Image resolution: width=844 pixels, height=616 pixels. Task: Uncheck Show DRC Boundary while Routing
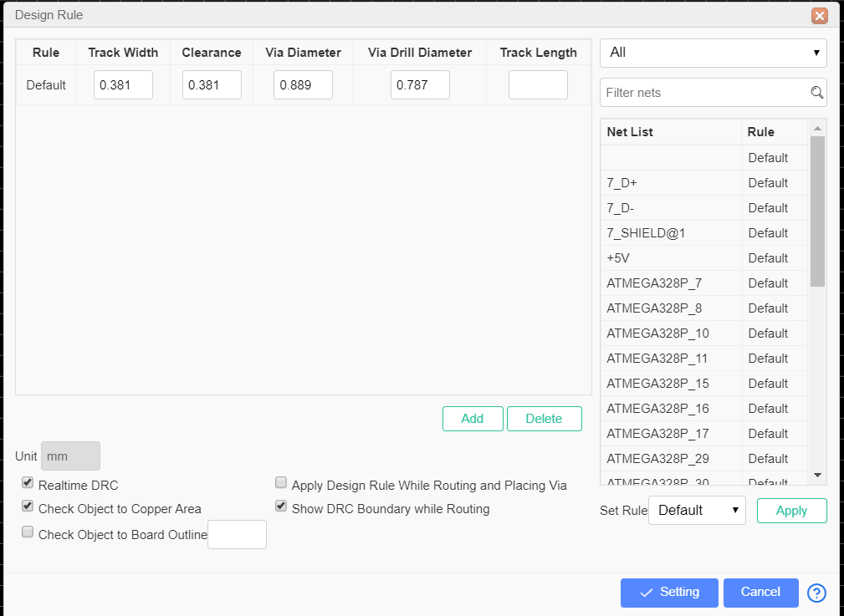pyautogui.click(x=281, y=507)
